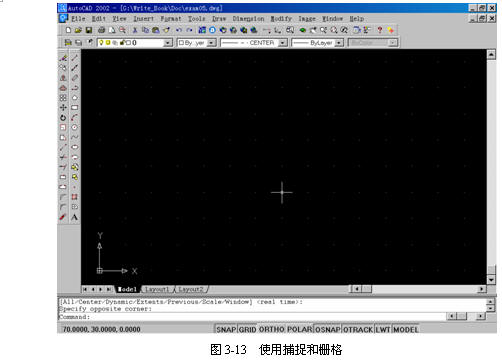Select the Multiline Text tool
Viewport: 502px width, 361px height.
pos(75,217)
